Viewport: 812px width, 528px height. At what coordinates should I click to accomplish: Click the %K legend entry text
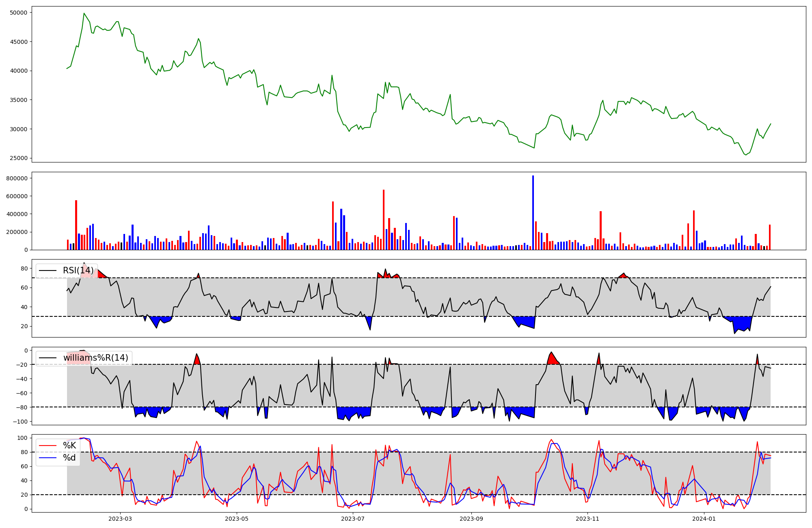(x=69, y=446)
